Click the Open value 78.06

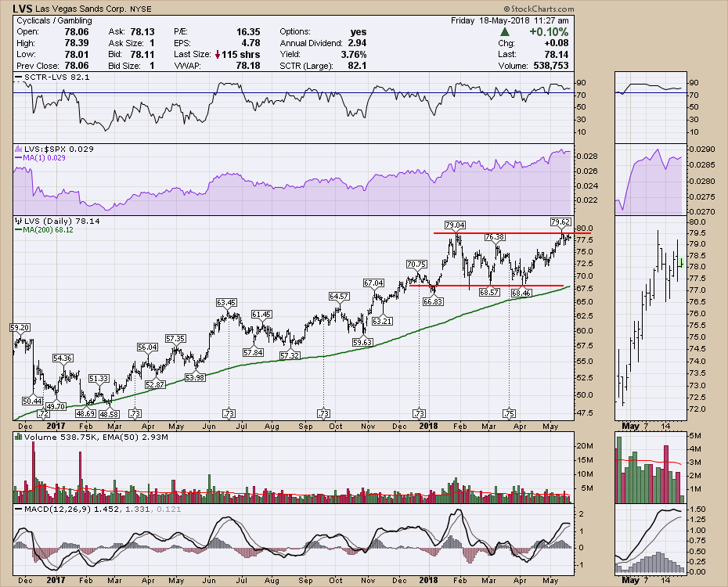coord(76,31)
